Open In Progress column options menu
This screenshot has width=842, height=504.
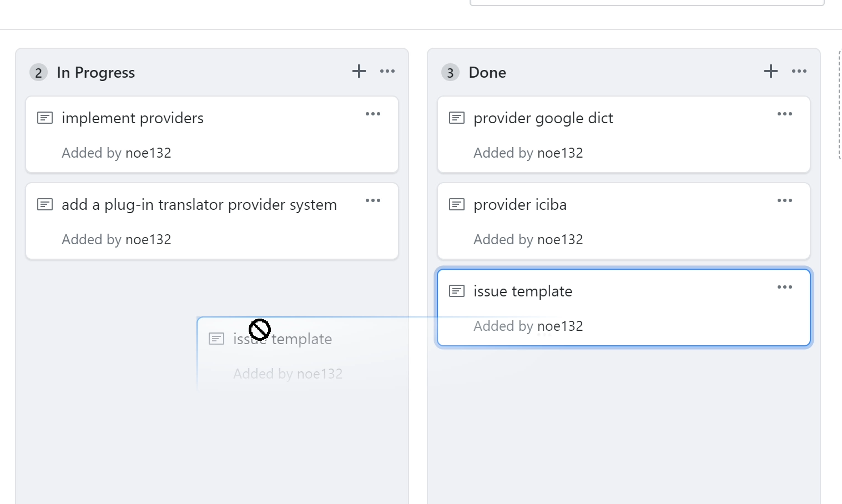click(x=387, y=71)
